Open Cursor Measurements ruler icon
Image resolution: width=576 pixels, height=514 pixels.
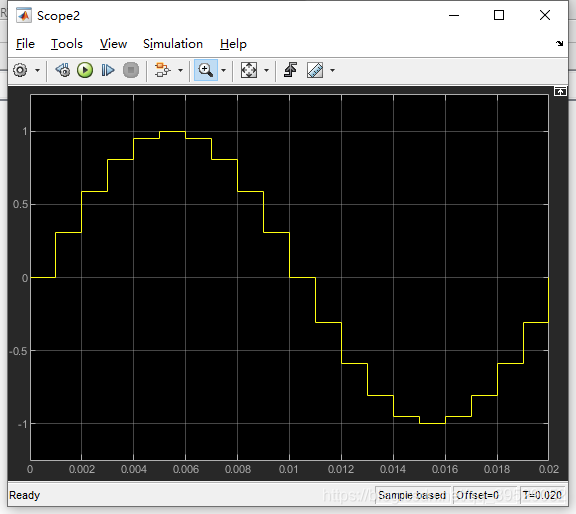[x=315, y=70]
